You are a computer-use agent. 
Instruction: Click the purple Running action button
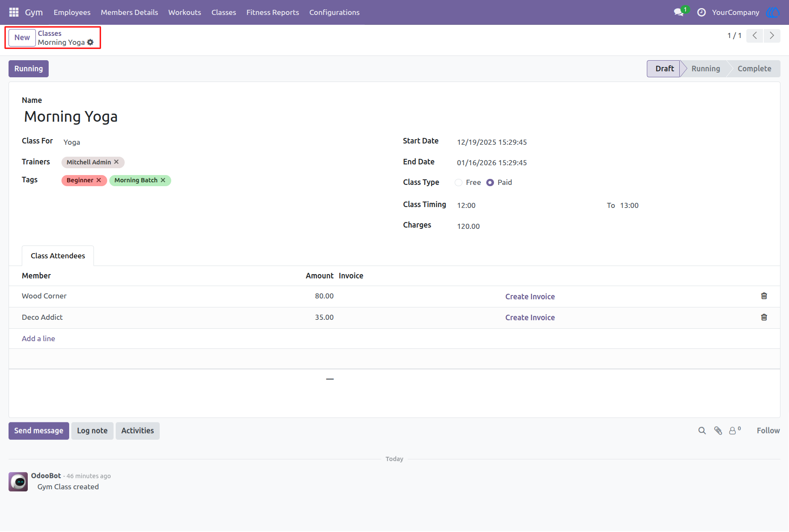coord(29,69)
